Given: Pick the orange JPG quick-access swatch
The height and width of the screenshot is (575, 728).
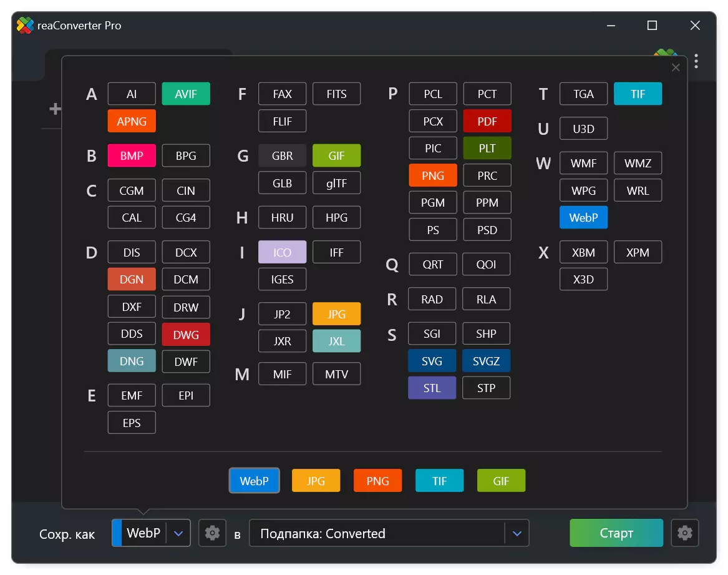Looking at the screenshot, I should tap(316, 481).
